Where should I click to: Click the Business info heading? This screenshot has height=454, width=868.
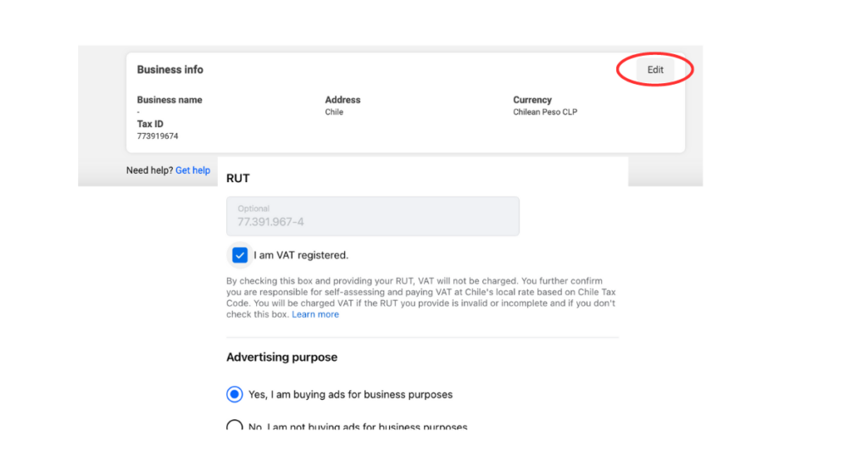(170, 69)
